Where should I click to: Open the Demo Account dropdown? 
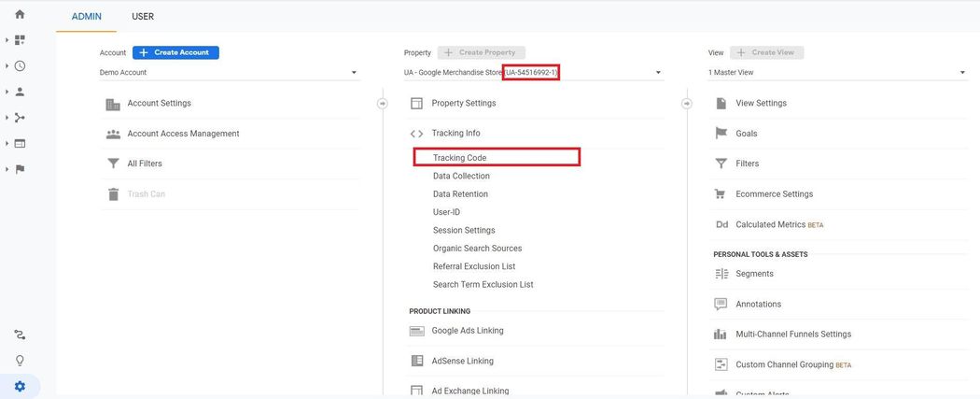click(230, 73)
